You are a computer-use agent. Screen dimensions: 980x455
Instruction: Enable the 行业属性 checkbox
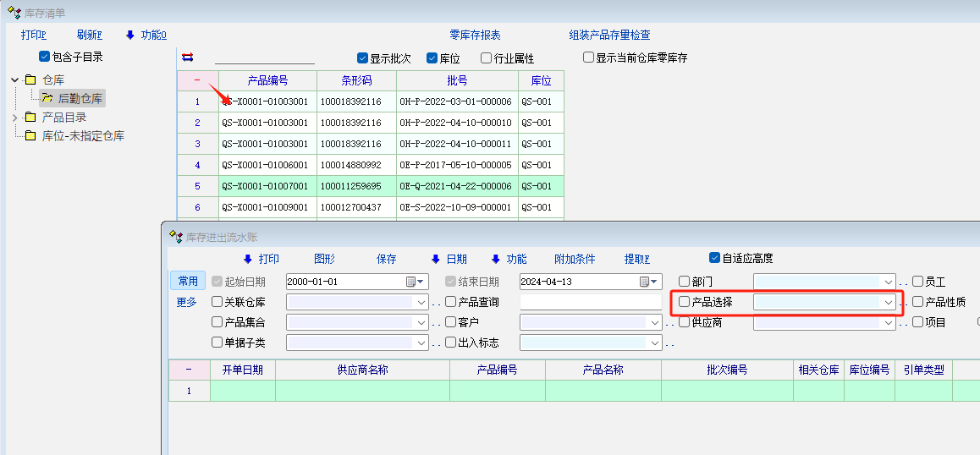(x=486, y=58)
